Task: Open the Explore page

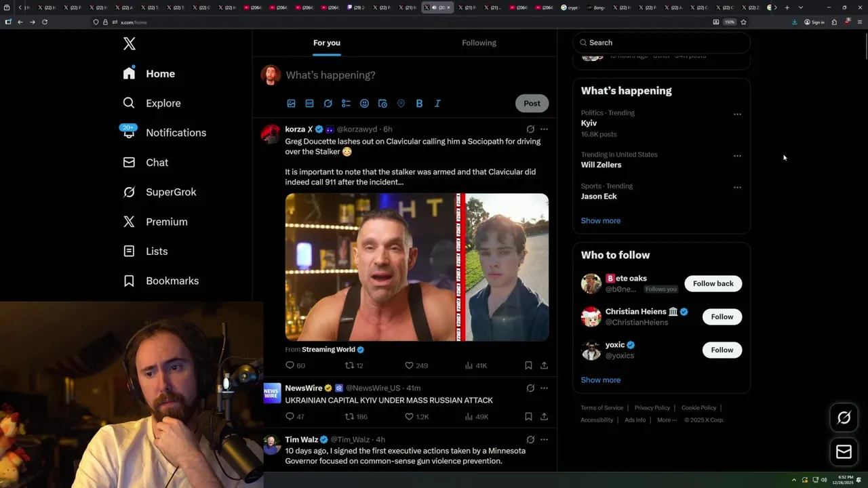Action: click(x=152, y=103)
